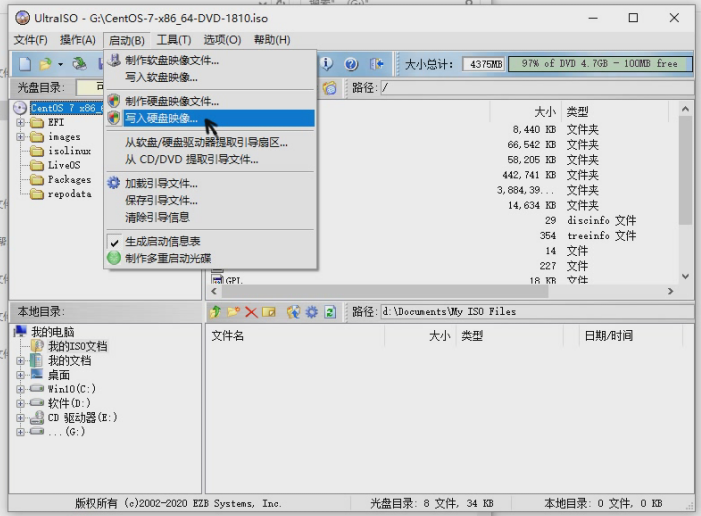The height and width of the screenshot is (516, 701).
Task: Open the 操作(A) menu
Action: click(78, 40)
